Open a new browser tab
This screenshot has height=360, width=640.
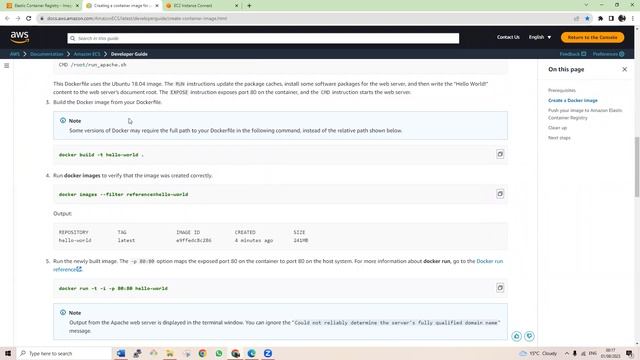(249, 6)
